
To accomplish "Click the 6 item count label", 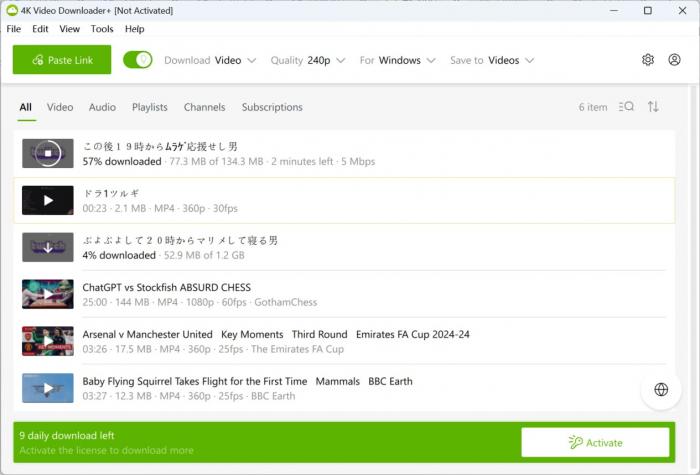I will coord(593,107).
